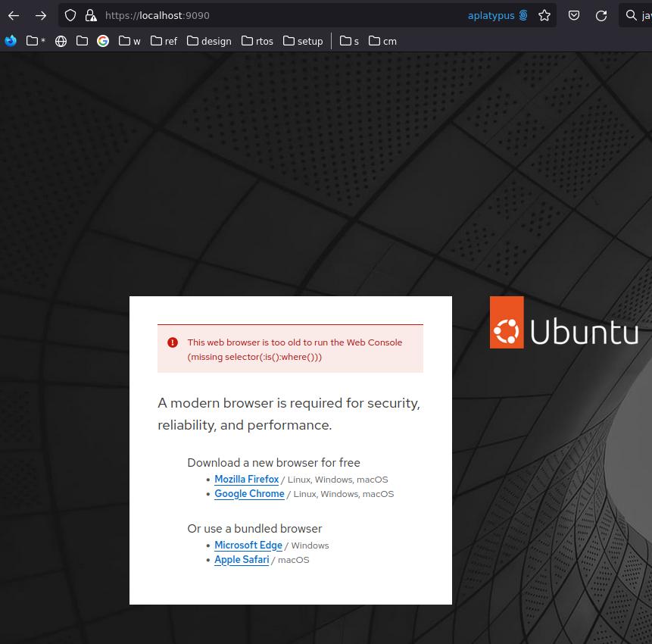Open the globe icon bookmark
The height and width of the screenshot is (644, 652).
[61, 41]
